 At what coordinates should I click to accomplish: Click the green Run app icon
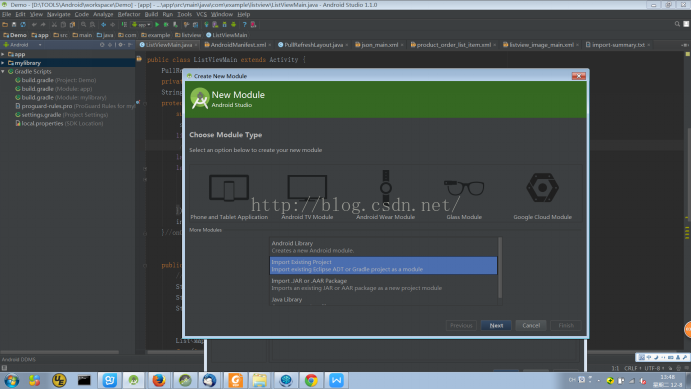[157, 25]
